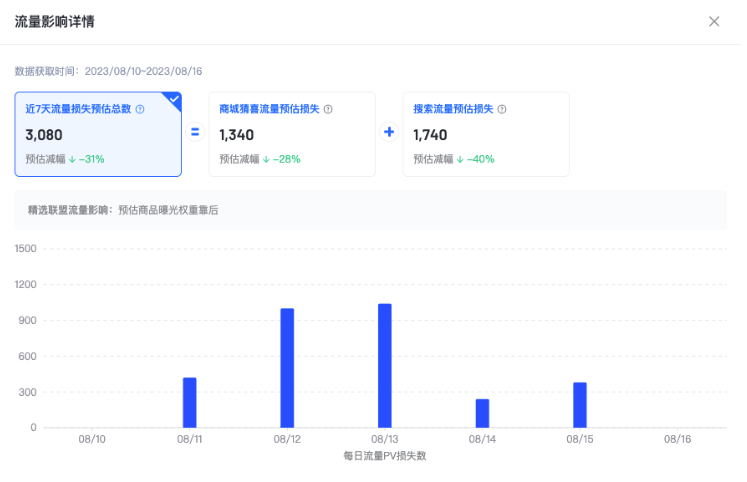Click info icon beside 搜索流量预估损失
The width and height of the screenshot is (747, 482).
click(502, 109)
